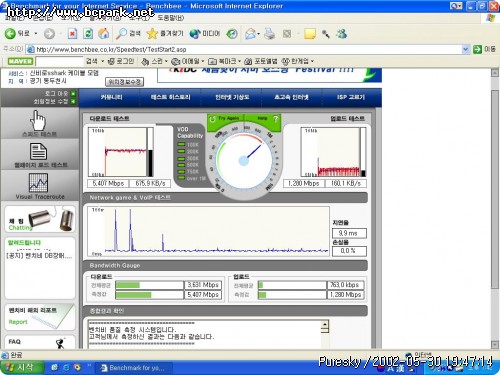Image resolution: width=500 pixels, height=375 pixels.
Task: Click the member info edit link
Action: click(x=54, y=101)
